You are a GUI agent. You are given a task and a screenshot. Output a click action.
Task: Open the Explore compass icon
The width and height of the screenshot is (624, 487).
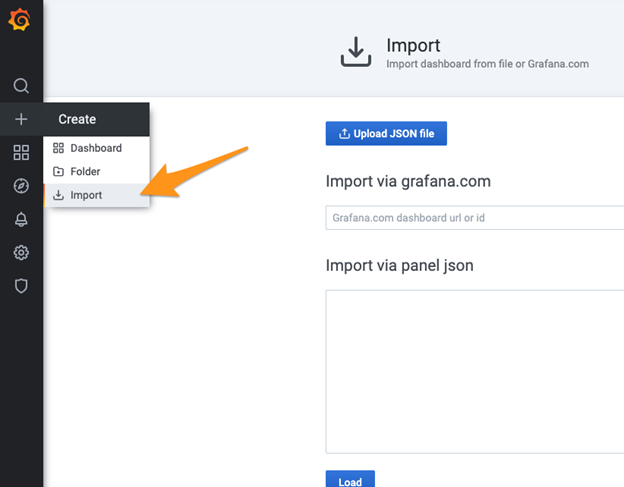(x=21, y=186)
